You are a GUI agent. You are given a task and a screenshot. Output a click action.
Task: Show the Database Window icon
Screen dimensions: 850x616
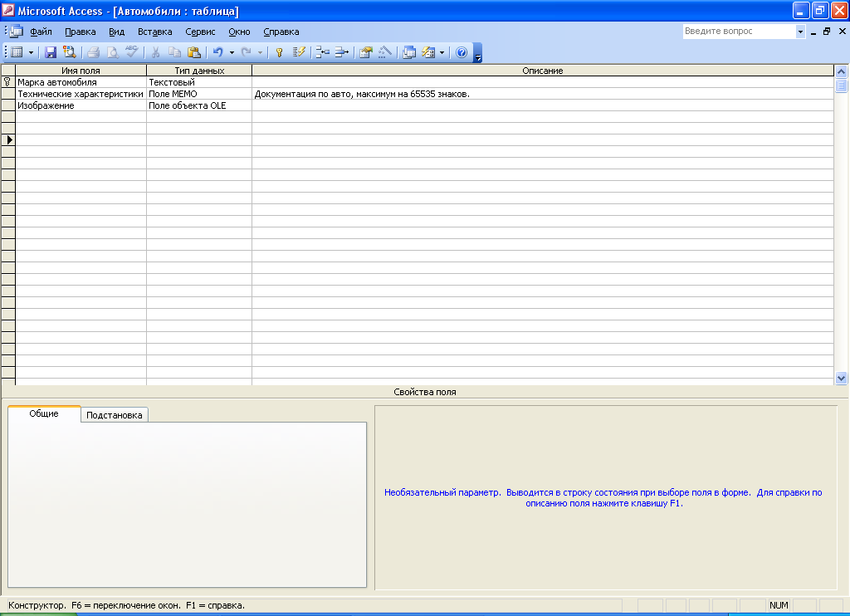409,52
